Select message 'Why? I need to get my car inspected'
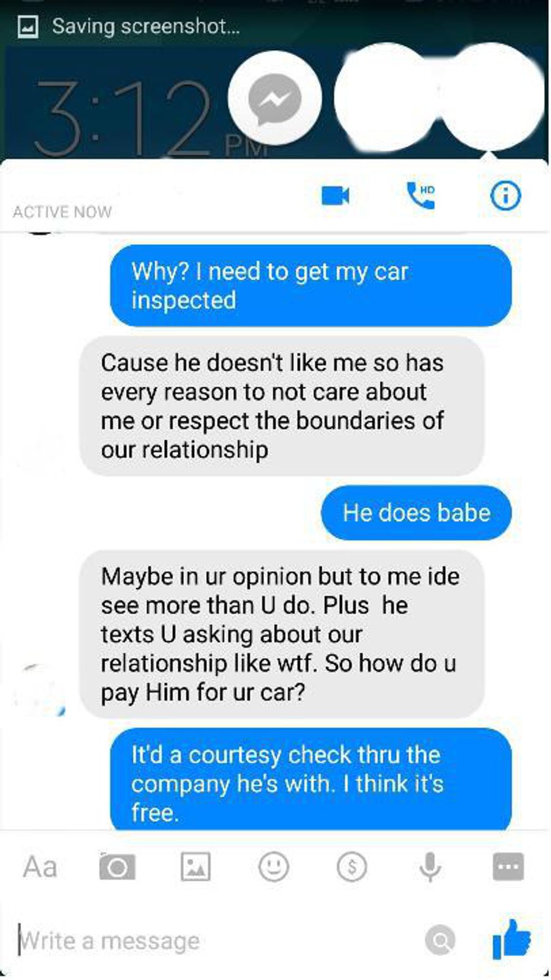This screenshot has height=980, width=551. (x=311, y=286)
